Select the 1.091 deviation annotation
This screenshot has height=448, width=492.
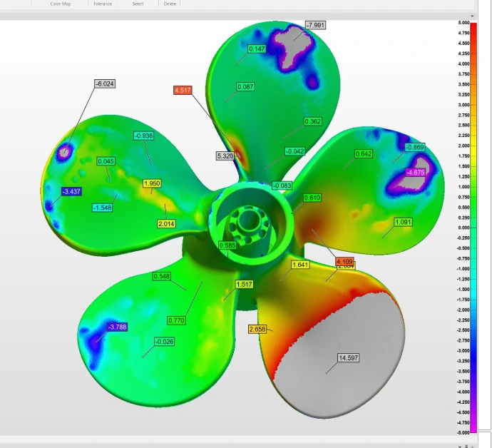tap(403, 223)
